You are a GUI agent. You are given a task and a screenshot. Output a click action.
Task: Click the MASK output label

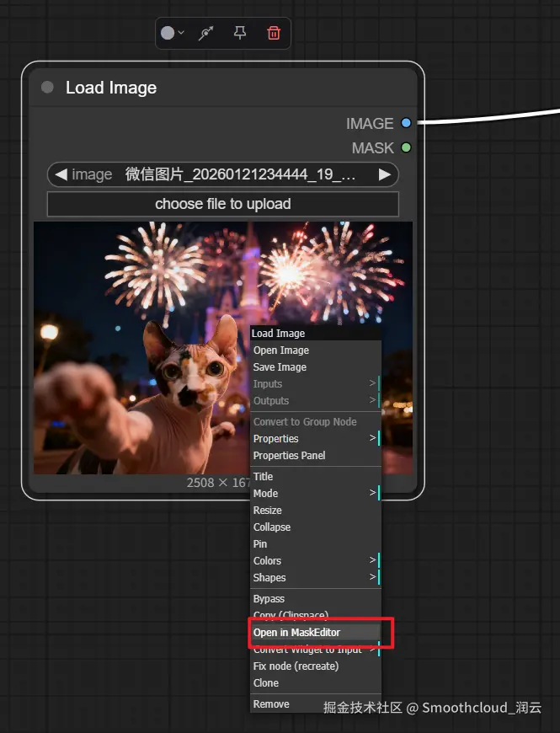(373, 147)
